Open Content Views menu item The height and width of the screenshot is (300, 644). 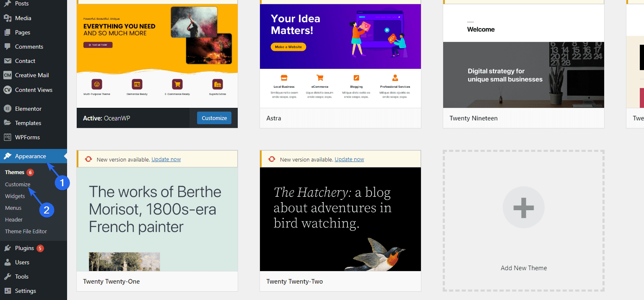(x=34, y=90)
